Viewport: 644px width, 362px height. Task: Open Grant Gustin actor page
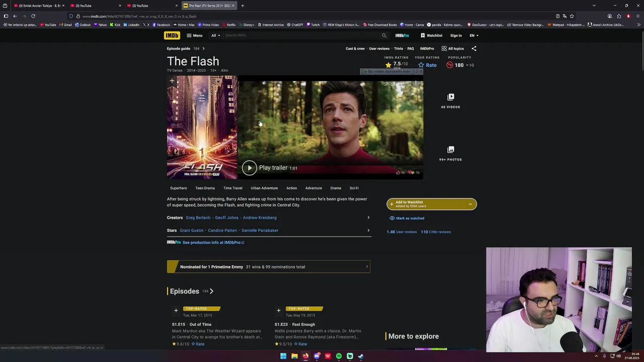[x=192, y=230]
